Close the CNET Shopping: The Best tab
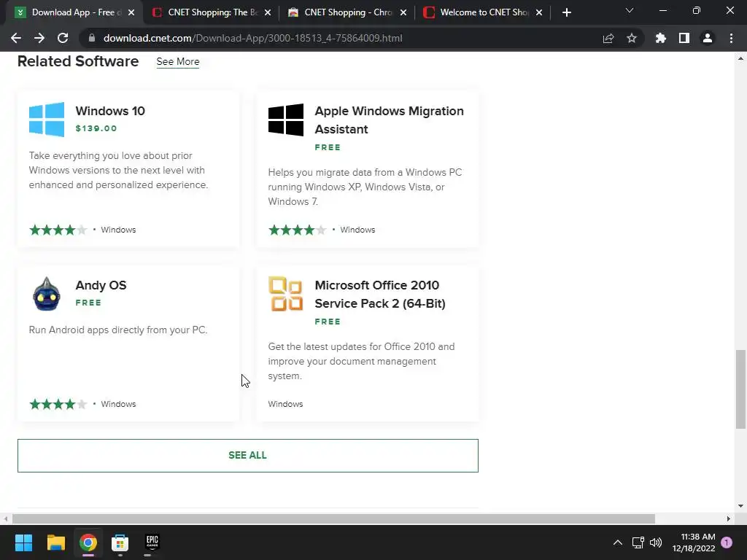Viewport: 747px width, 560px height. click(268, 12)
